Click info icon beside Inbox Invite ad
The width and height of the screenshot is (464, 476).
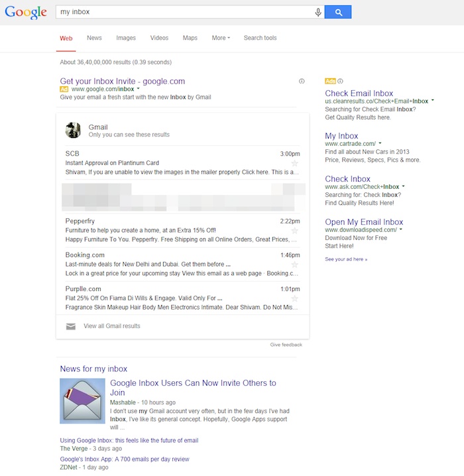click(302, 82)
